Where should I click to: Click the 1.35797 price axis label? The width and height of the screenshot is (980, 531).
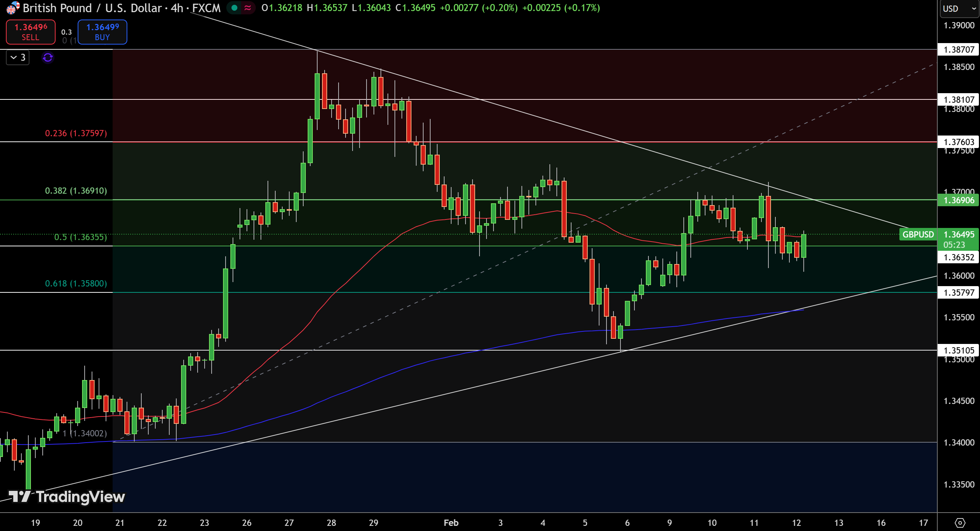point(959,293)
